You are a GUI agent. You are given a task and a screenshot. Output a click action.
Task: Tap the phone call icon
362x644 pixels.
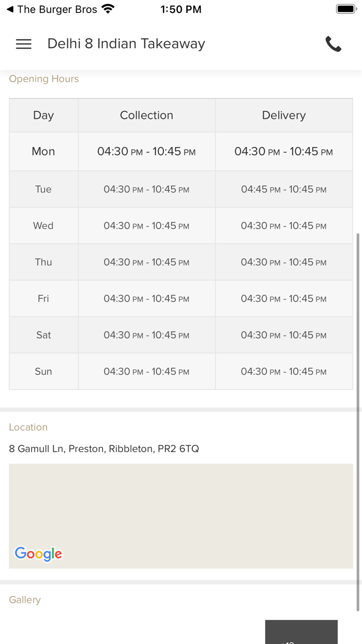click(x=333, y=44)
